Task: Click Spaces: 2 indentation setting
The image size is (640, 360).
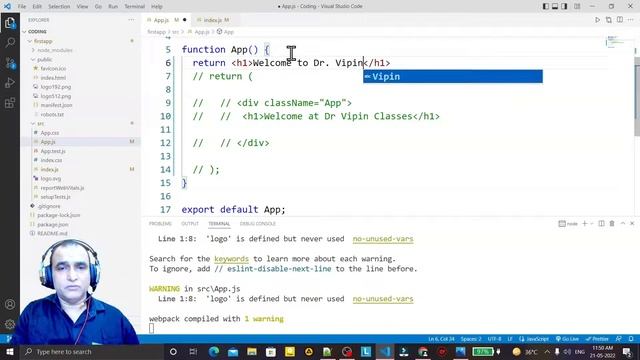Action: tap(471, 339)
